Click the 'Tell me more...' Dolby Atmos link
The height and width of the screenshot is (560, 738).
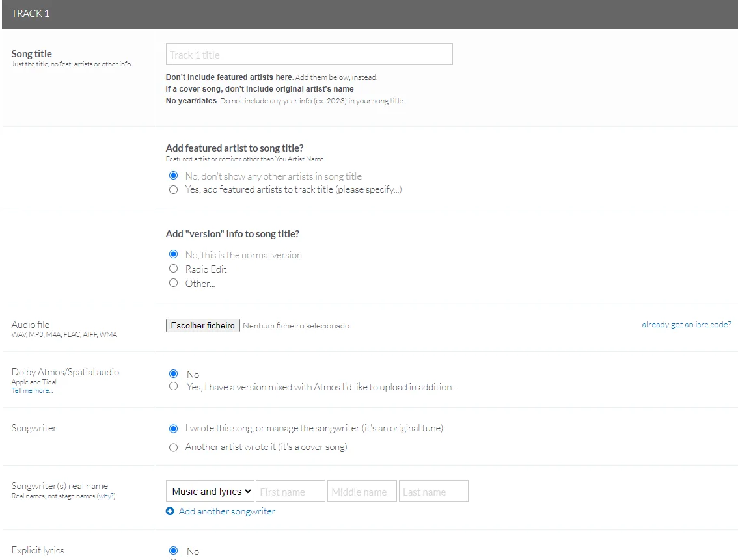click(x=32, y=391)
